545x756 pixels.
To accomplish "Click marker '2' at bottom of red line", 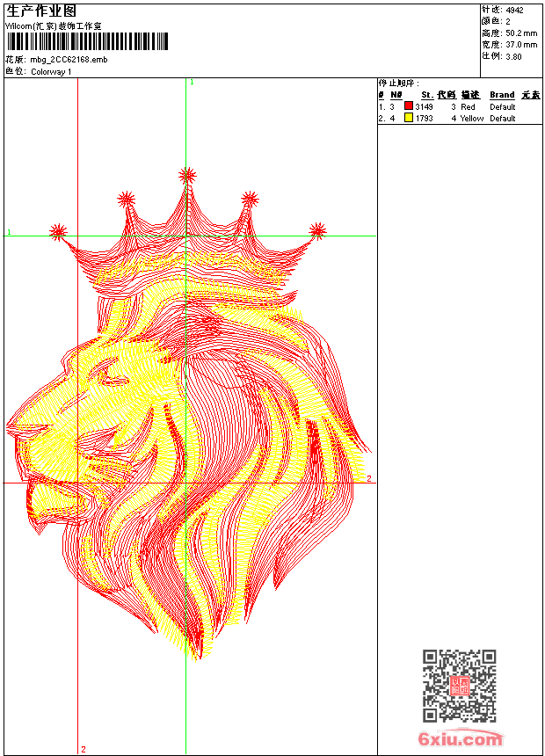I will 84,749.
